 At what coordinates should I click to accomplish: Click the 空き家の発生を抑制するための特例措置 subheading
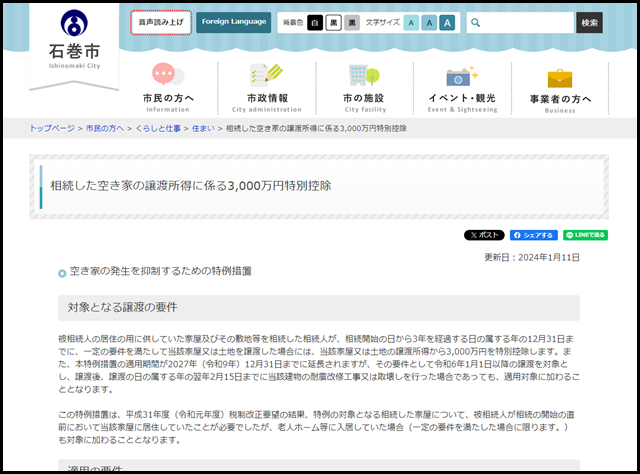(160, 271)
